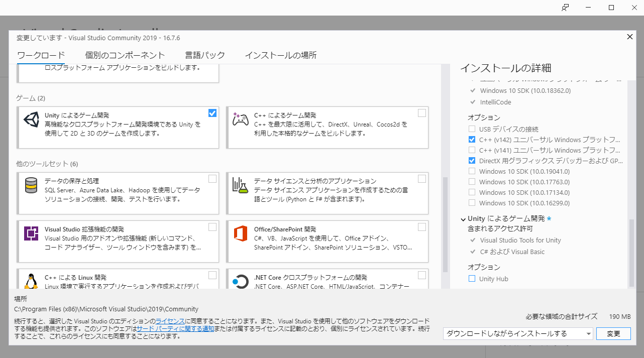Open the インストールの場所 tab

(x=280, y=55)
